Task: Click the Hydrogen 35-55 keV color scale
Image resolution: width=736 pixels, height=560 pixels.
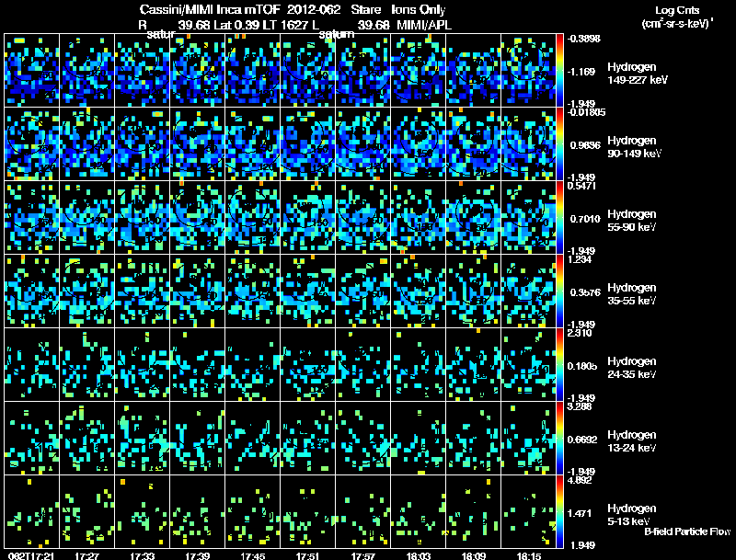Action: tap(559, 291)
